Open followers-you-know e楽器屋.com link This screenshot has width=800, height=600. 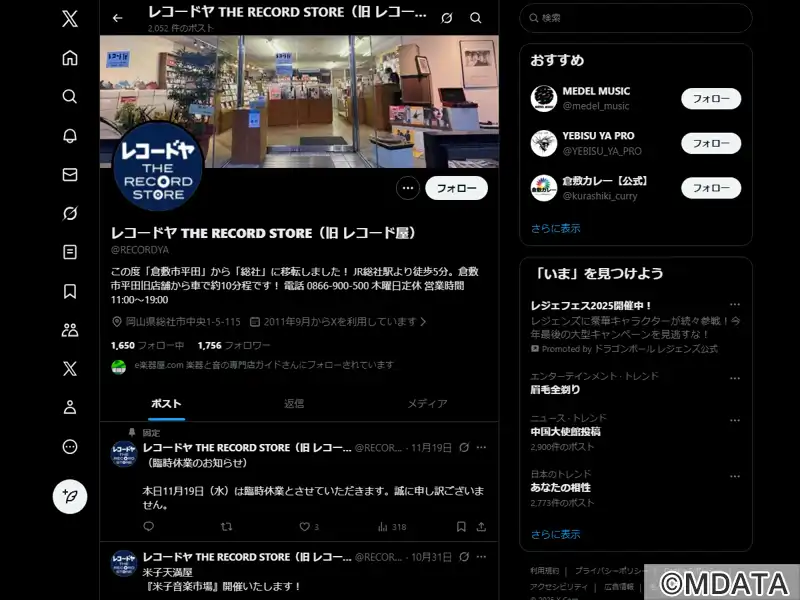pyautogui.click(x=264, y=365)
